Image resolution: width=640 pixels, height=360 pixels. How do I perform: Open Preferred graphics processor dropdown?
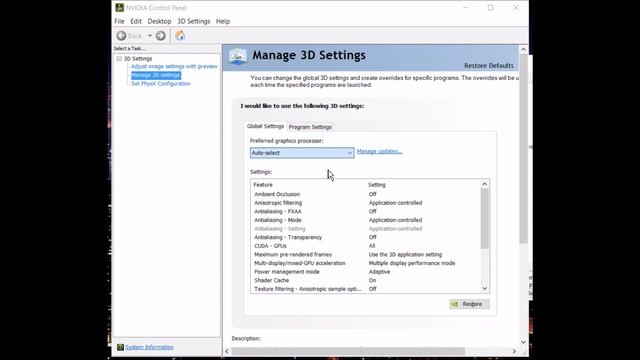[302, 153]
